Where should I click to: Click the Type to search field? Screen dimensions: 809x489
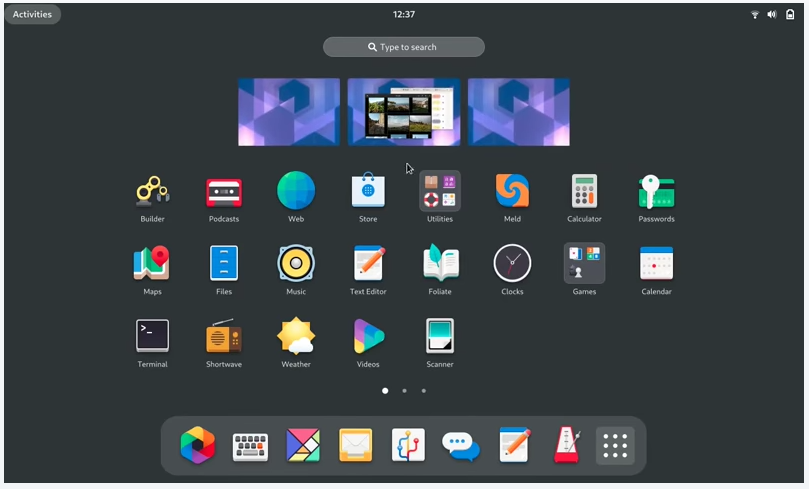tap(404, 47)
